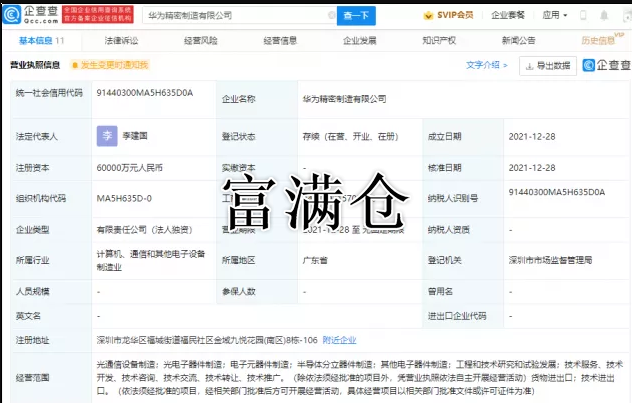Switch to the 历史信息 VIP tab
This screenshot has width=632, height=403.
pos(602,39)
